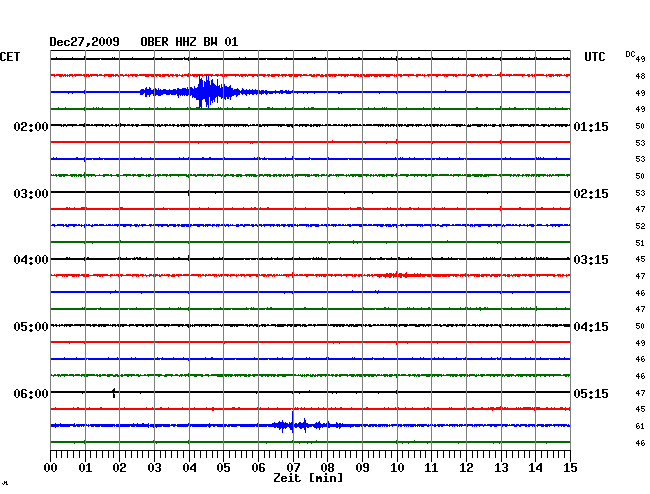650x494 pixels.
Task: Click the black spike on the 06:00 trace
Action: [114, 392]
